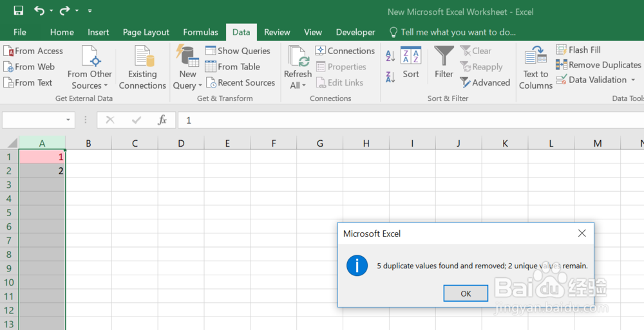Switch to the Formulas tab
The image size is (644, 330).
[x=200, y=32]
